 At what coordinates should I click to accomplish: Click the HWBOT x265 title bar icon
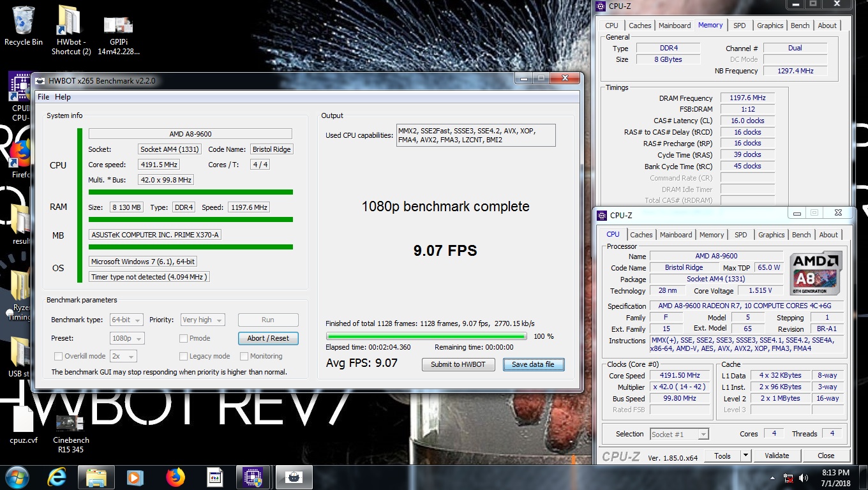coord(40,80)
